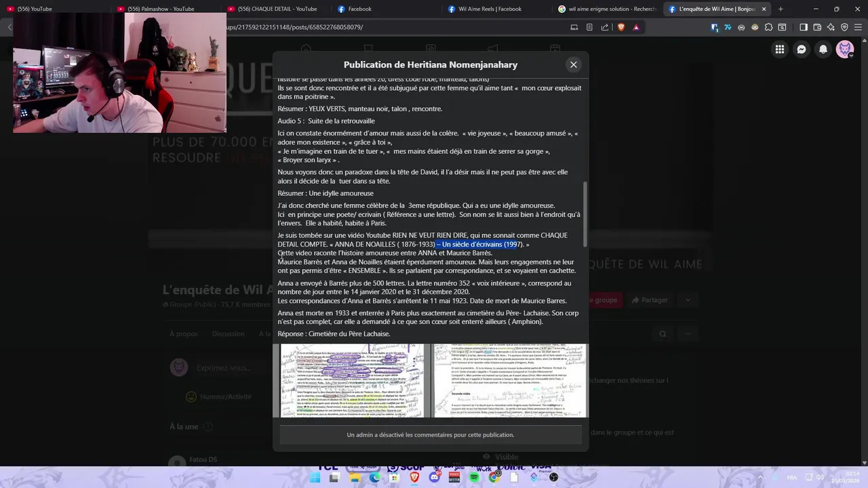Viewport: 868px width, 488px height.
Task: Open Google Chrome from taskbar
Action: pyautogui.click(x=494, y=477)
